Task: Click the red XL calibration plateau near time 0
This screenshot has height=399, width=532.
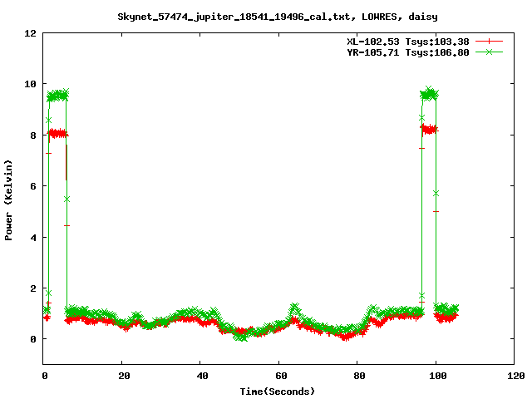Action: pyautogui.click(x=57, y=133)
